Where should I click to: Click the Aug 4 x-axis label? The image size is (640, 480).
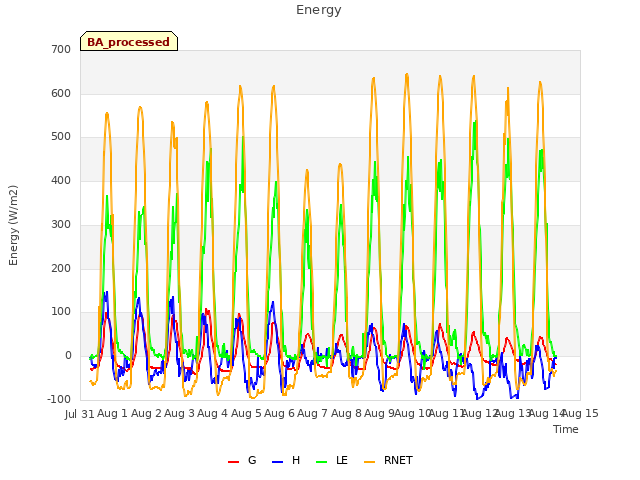(212, 413)
